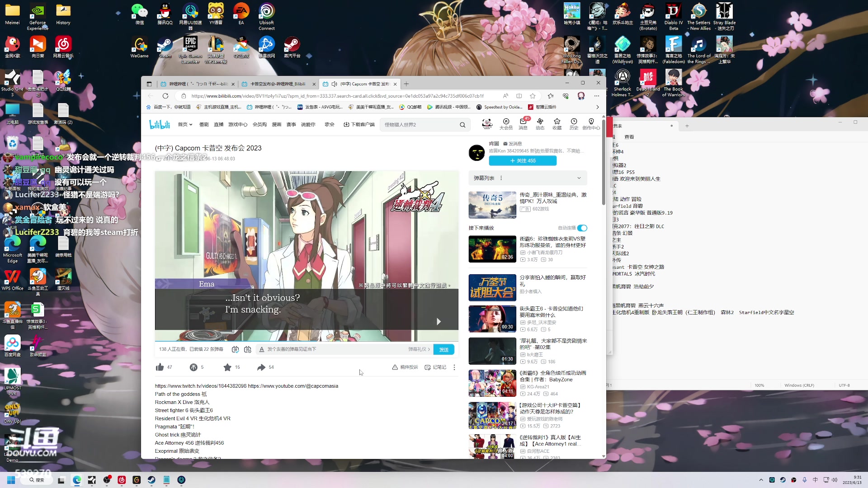Click the browser address bar URL

(x=337, y=96)
